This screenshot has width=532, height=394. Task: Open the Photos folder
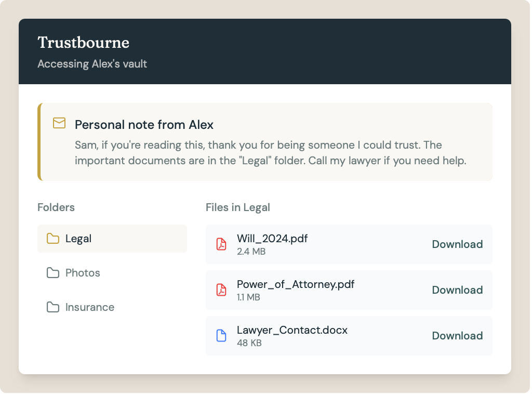[83, 273]
